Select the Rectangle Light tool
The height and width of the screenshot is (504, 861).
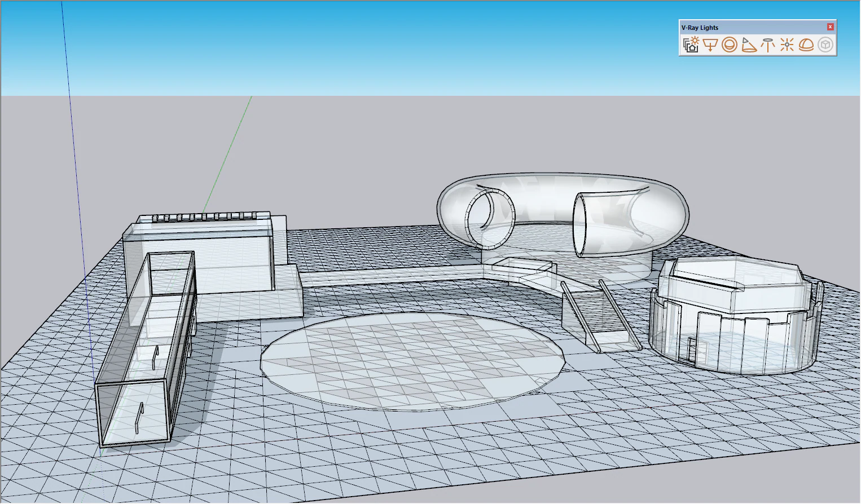pos(710,45)
